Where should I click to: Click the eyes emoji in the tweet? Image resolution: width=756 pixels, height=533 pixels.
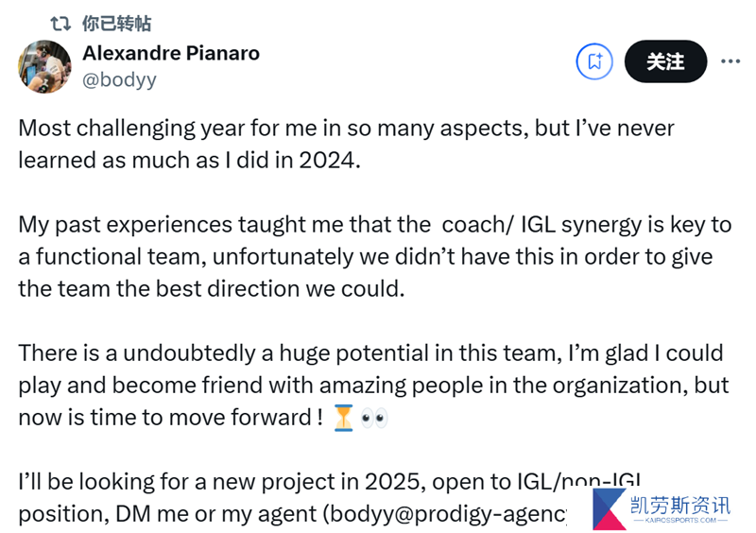coord(374,418)
